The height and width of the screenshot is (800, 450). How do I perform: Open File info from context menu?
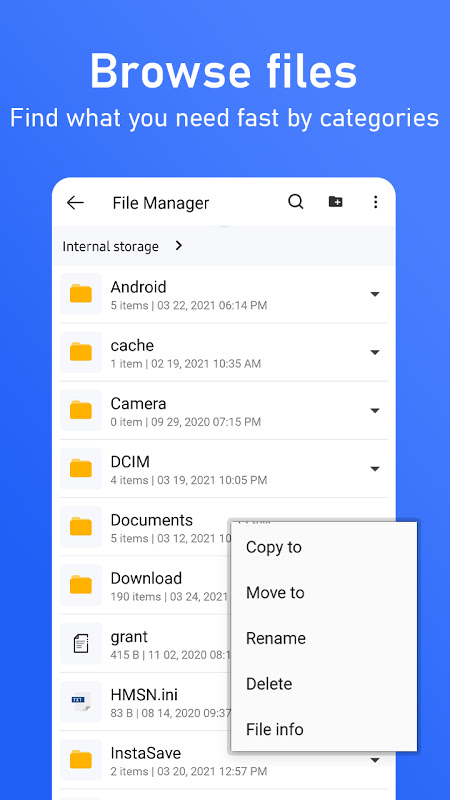274,729
